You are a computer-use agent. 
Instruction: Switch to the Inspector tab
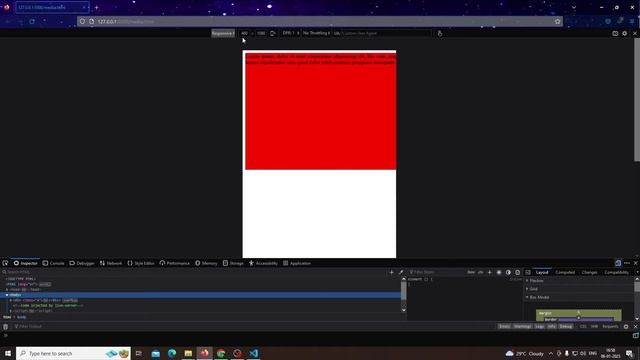coord(25,263)
